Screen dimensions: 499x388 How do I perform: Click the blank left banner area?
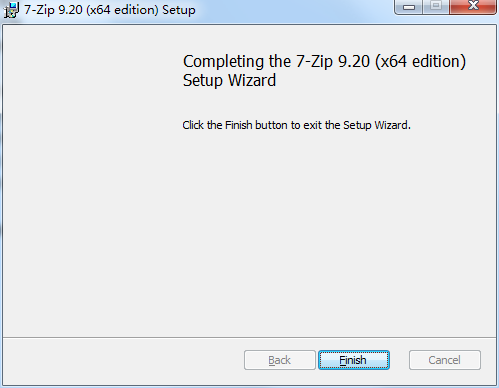click(x=90, y=180)
